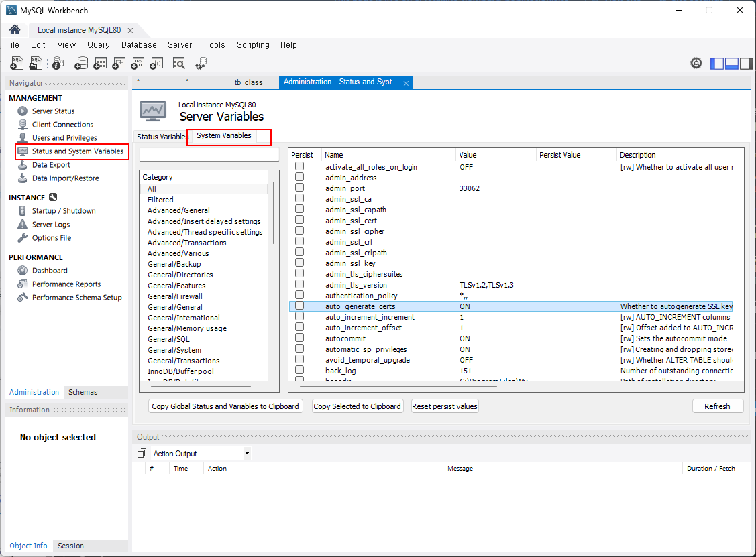Open Client Connections in Navigator
756x557 pixels.
62,124
